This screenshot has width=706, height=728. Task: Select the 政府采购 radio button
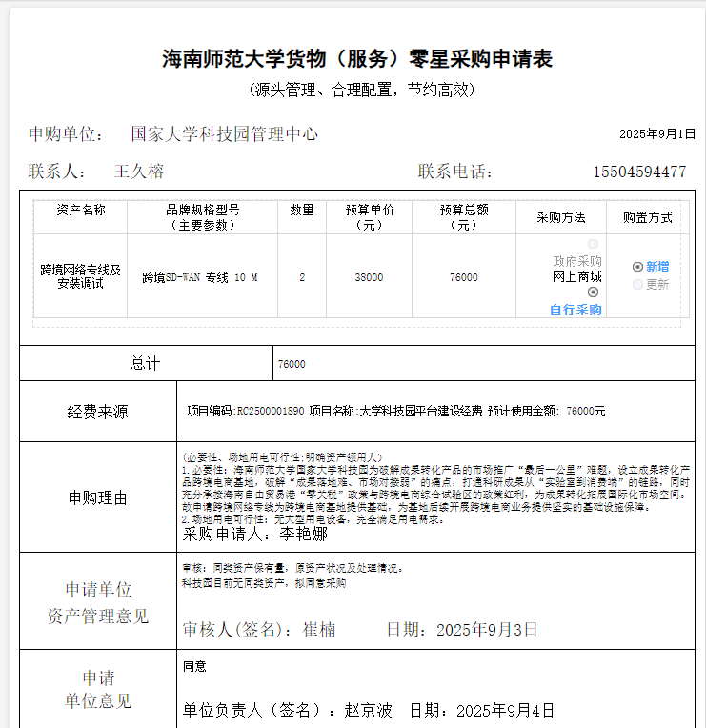(594, 245)
